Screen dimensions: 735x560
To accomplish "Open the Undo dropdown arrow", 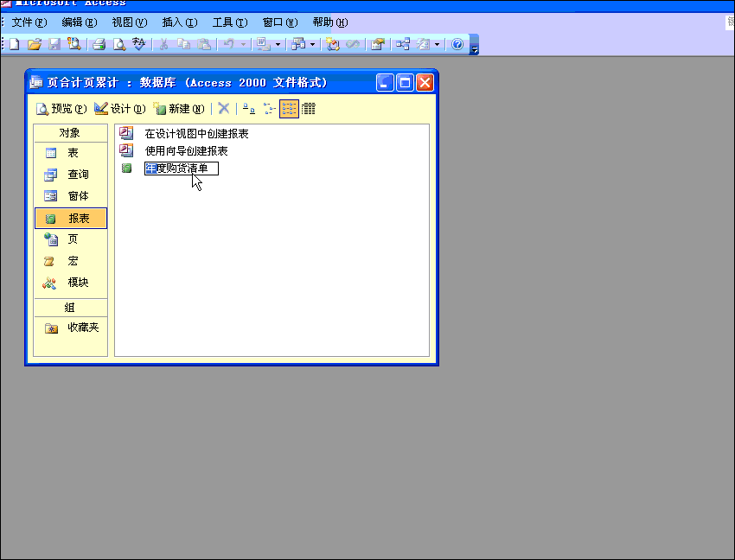I will click(x=243, y=45).
